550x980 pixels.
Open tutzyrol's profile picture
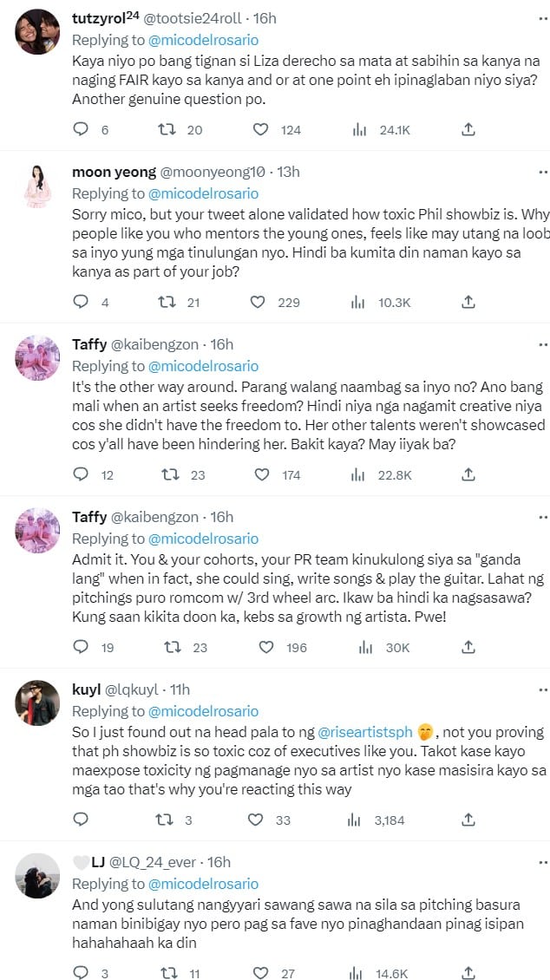pos(38,33)
